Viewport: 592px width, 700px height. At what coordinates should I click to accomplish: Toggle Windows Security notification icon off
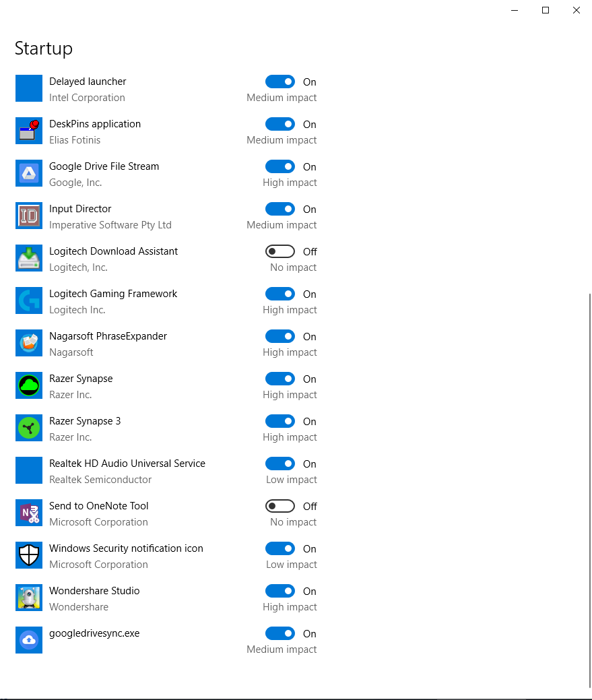point(280,548)
